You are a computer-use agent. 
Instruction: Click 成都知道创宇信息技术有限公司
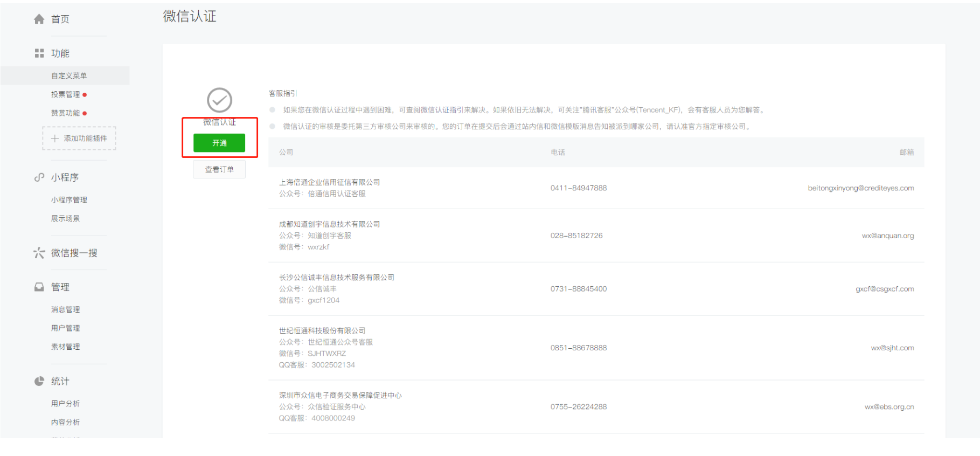click(330, 224)
